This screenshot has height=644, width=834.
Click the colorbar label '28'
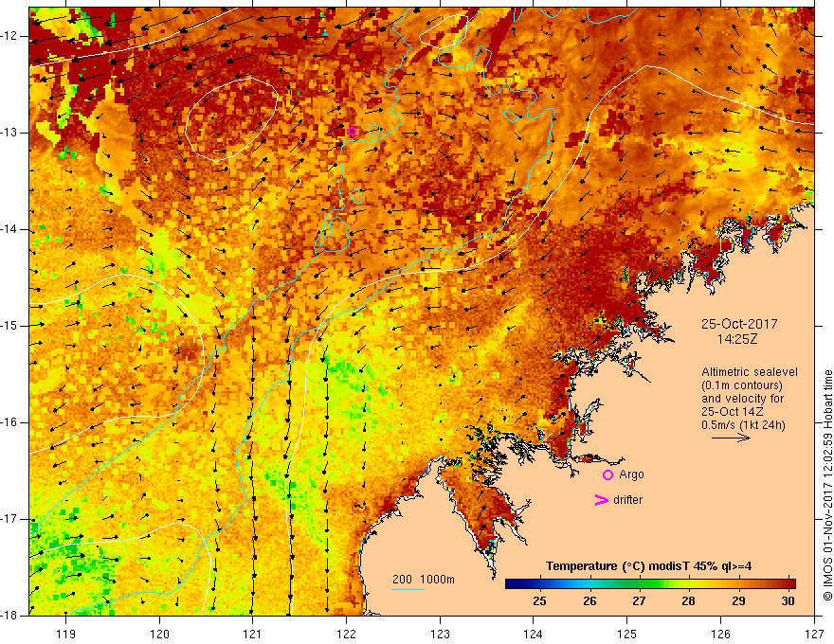pos(688,601)
